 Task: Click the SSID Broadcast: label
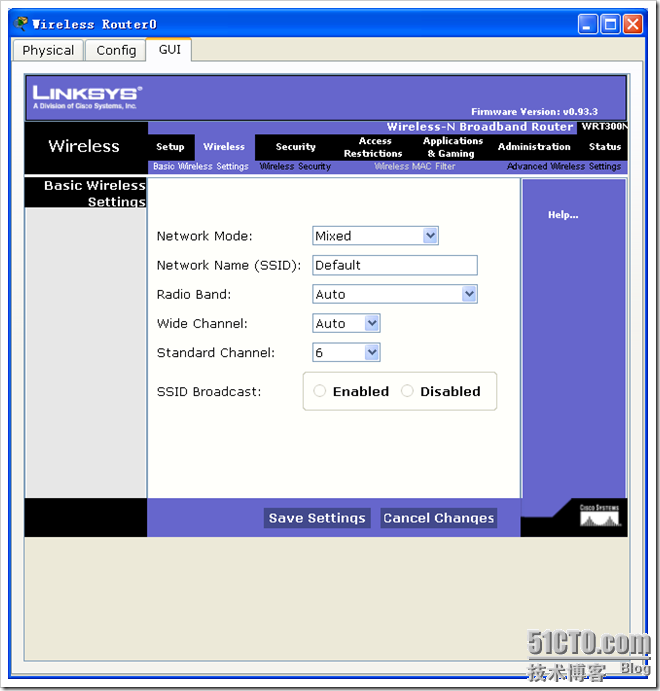[209, 391]
